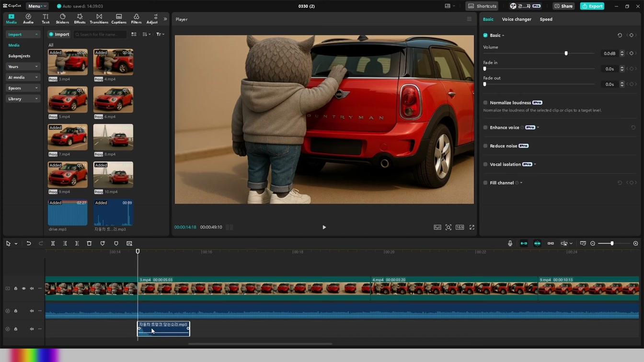Open the Audio tab in top toolbar
Screen dimensions: 644x362
click(x=28, y=19)
